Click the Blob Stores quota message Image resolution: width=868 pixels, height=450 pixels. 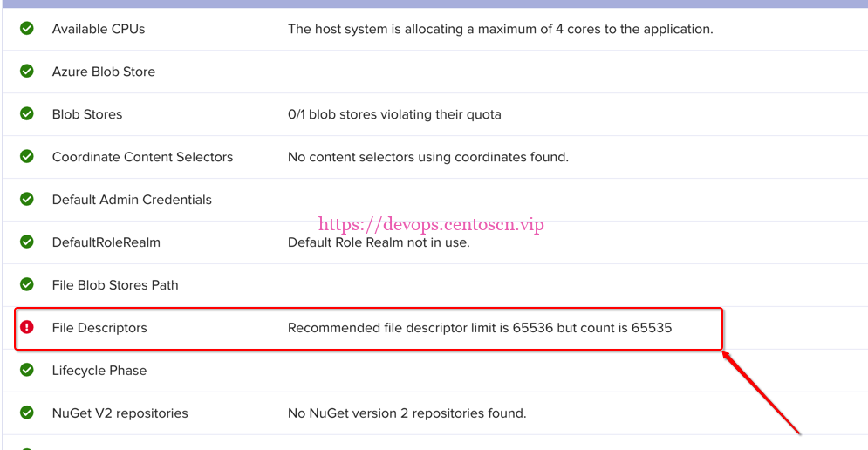point(394,114)
